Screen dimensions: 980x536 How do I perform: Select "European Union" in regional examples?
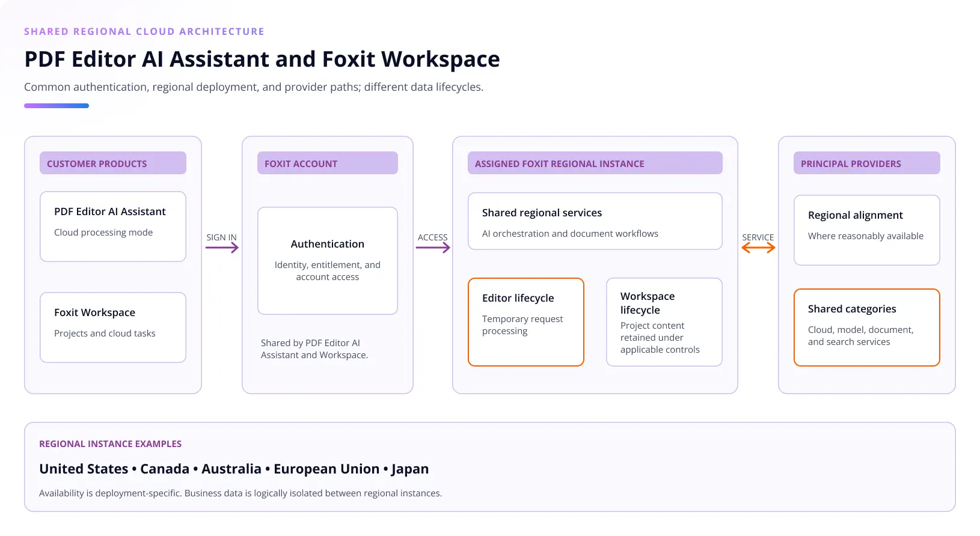[x=326, y=469]
